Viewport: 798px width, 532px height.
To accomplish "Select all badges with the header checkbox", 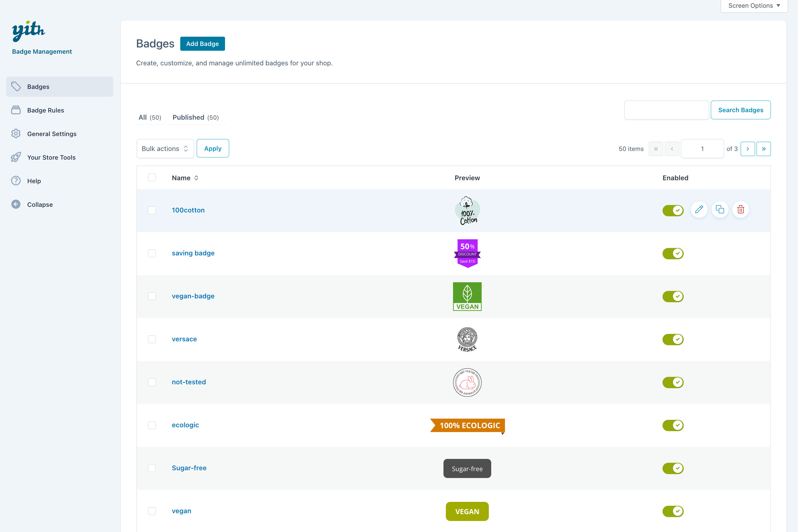I will pos(152,178).
